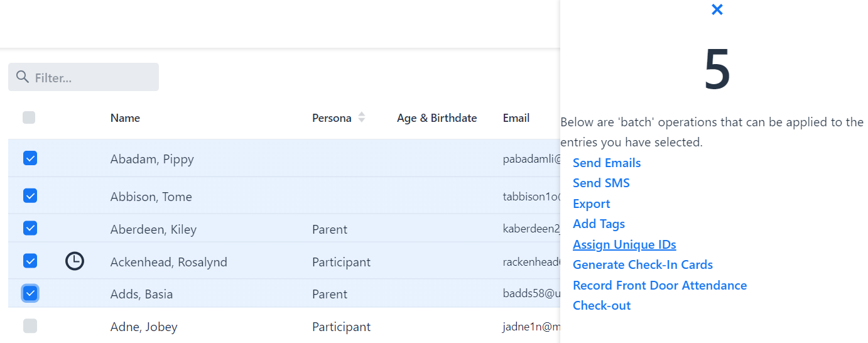The height and width of the screenshot is (343, 868).
Task: Select Assign Unique IDs option
Action: coord(624,244)
